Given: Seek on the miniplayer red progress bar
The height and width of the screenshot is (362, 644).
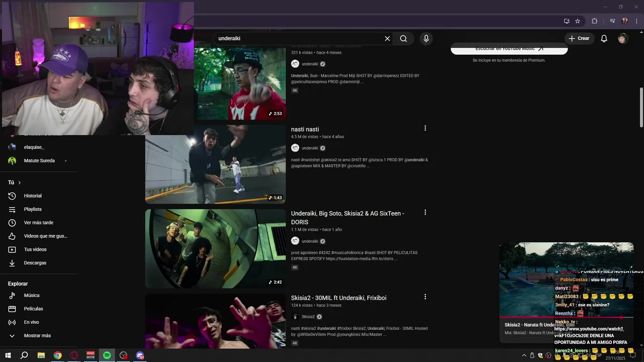Looking at the screenshot, I should point(566,317).
